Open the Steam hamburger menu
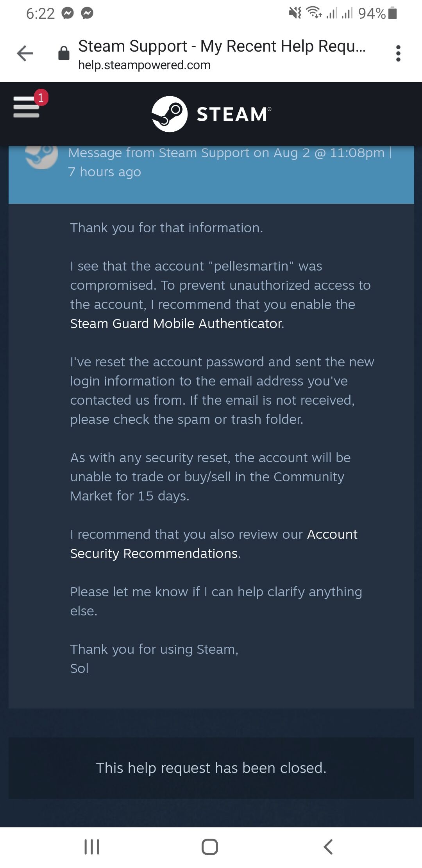Viewport: 422px width, 868px height. point(26,107)
